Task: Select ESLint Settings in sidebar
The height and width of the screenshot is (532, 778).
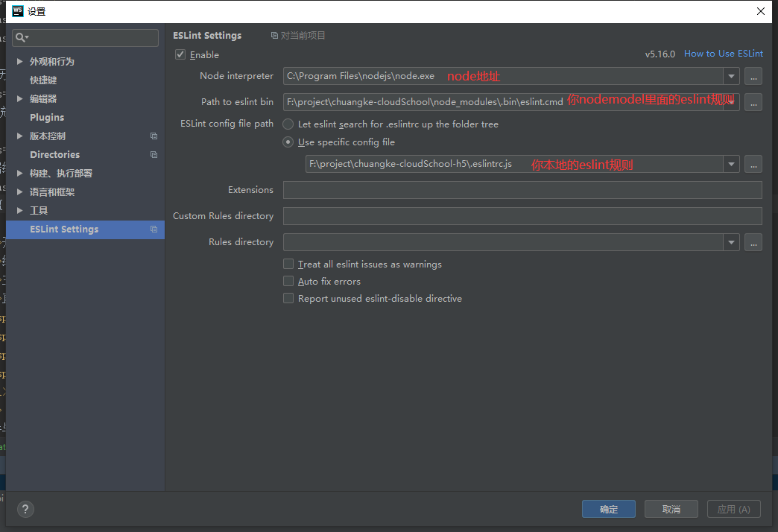Action: [86, 229]
